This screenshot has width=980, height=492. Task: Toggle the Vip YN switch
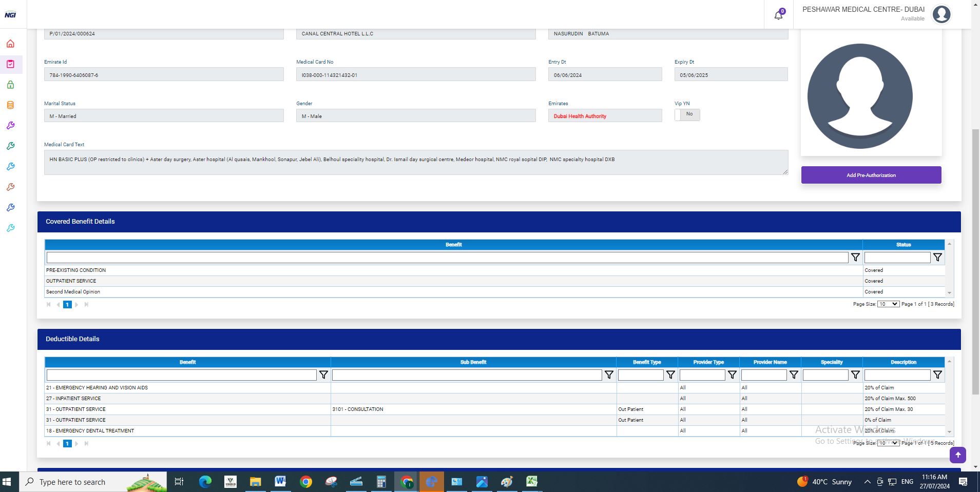687,114
